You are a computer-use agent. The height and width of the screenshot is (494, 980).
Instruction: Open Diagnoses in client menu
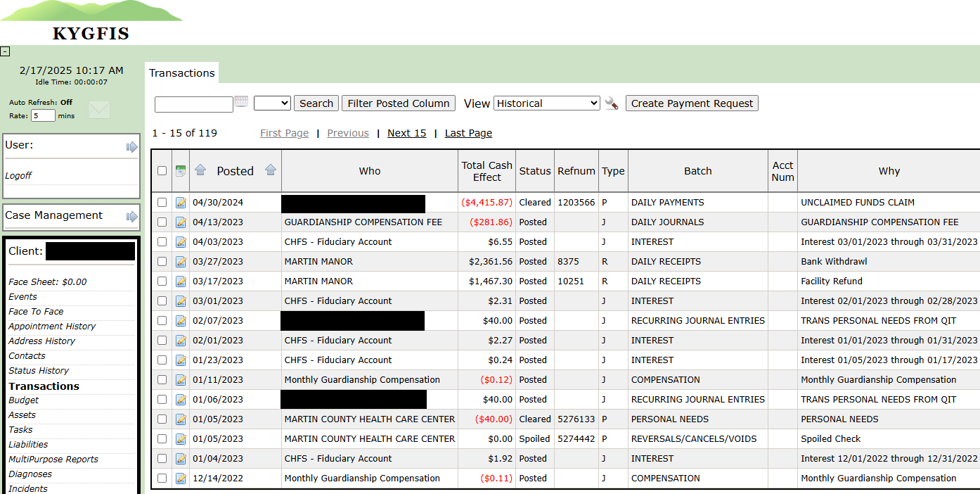click(x=30, y=474)
